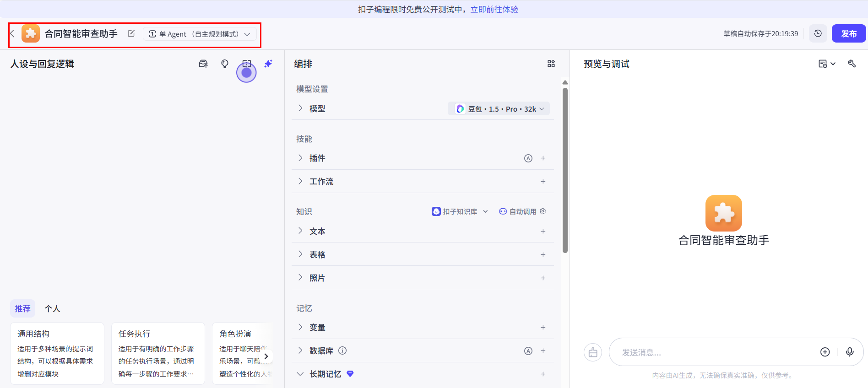Expand the 变量 section

[300, 327]
